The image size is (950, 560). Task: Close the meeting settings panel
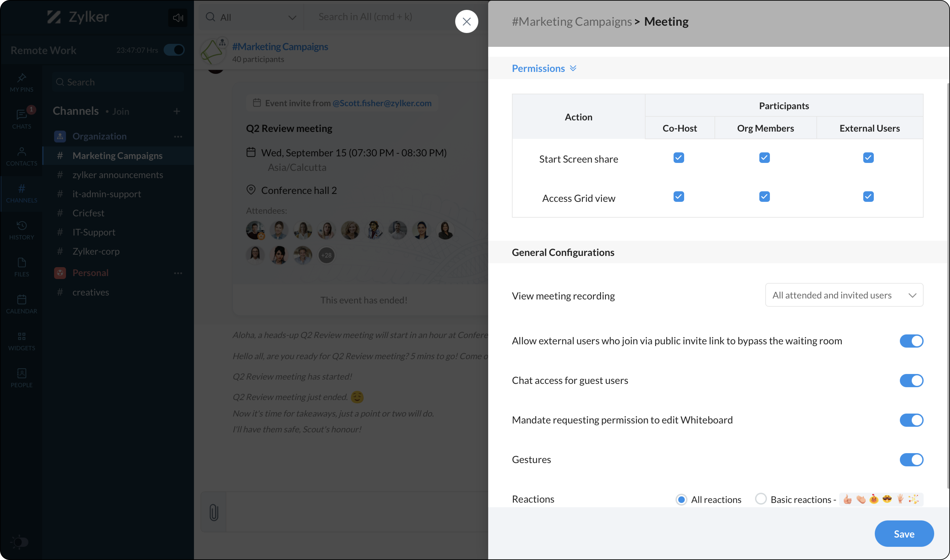467,21
